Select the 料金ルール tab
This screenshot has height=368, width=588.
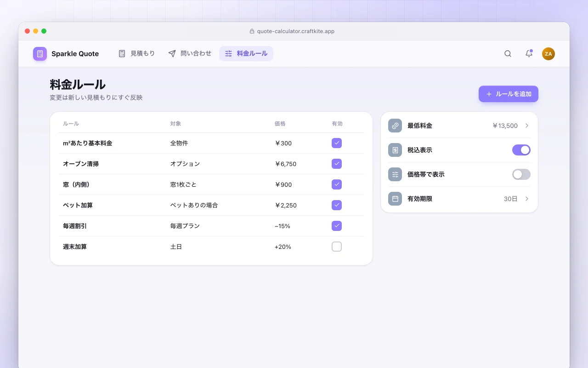pyautogui.click(x=246, y=54)
